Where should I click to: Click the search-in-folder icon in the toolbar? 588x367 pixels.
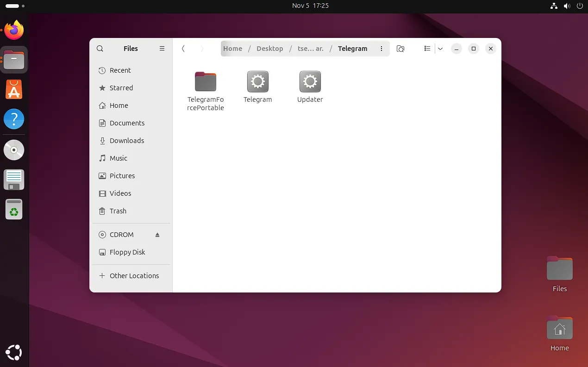click(401, 49)
